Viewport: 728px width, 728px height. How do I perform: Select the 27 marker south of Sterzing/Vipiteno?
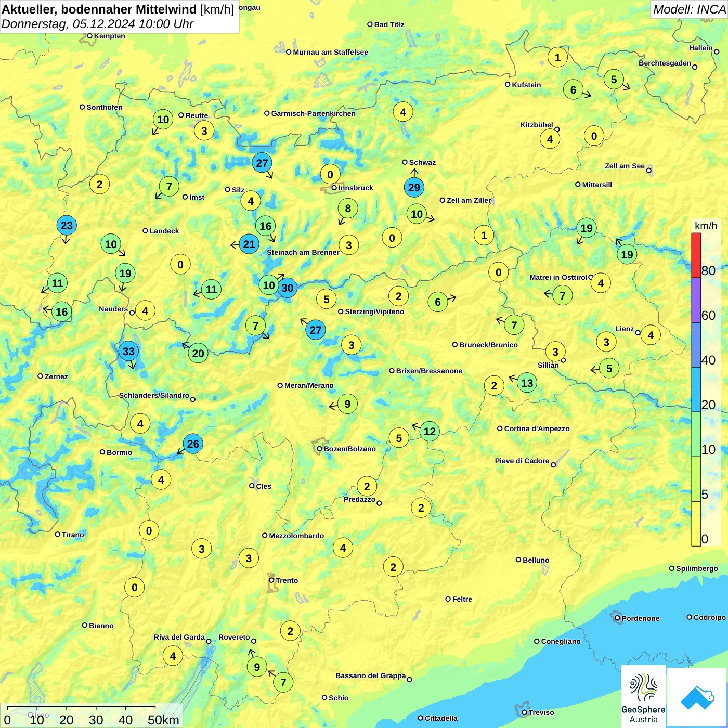click(x=316, y=330)
